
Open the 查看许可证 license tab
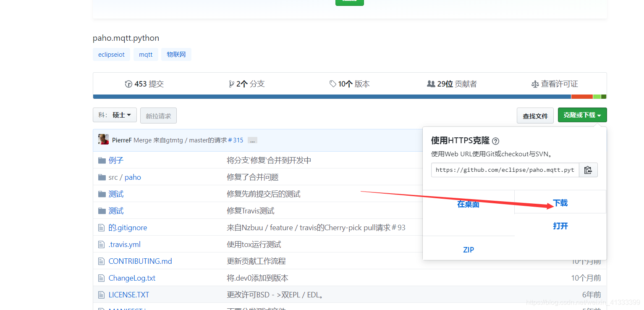click(x=555, y=84)
